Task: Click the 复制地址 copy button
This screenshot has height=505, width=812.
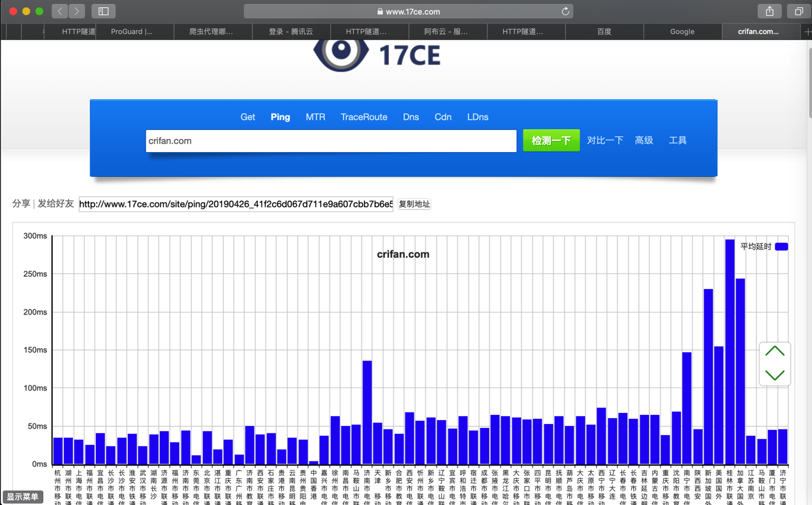Action: point(414,204)
